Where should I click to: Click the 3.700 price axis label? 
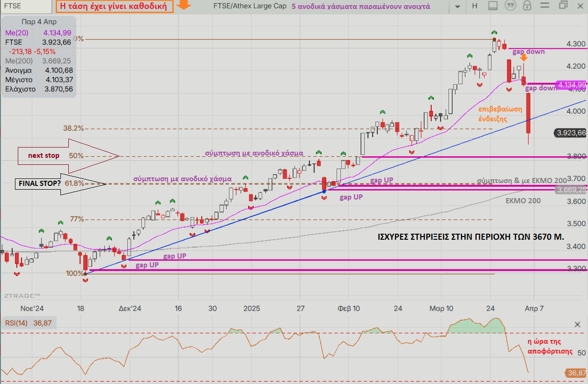point(575,179)
